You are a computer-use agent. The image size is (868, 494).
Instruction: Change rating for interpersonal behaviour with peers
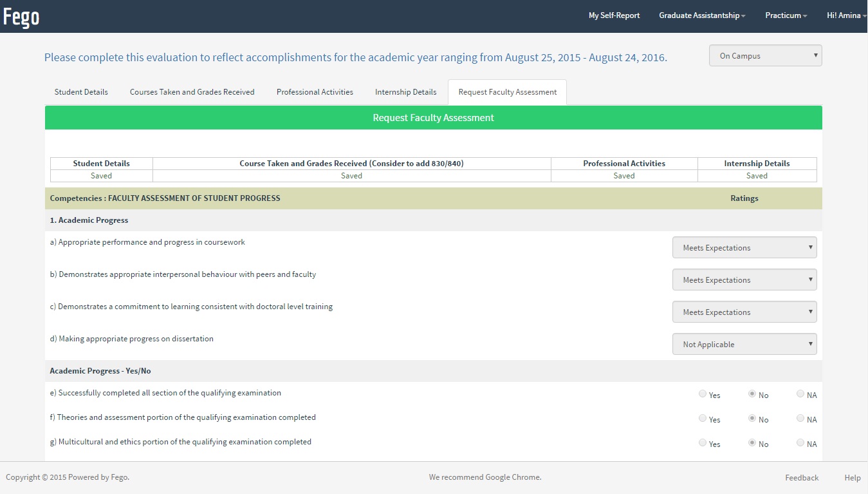[744, 280]
